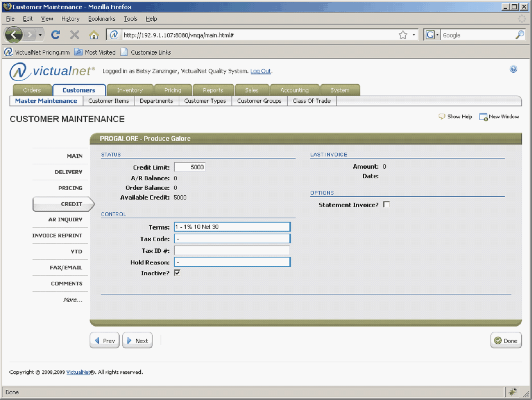The width and height of the screenshot is (532, 400).
Task: Select the Customer Types sub-tab
Action: tap(205, 101)
